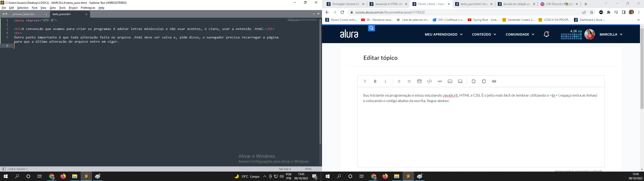
Task: Open a new Chrome tab
Action: pyautogui.click(x=586, y=4)
